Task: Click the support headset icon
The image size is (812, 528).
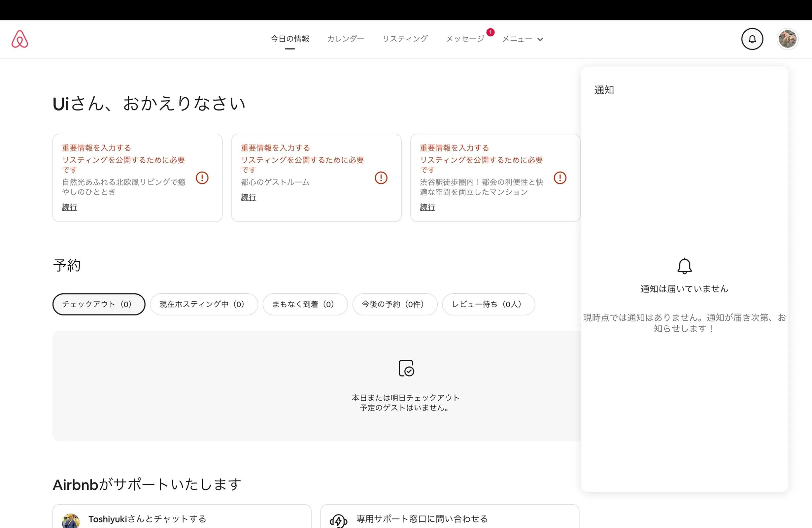Action: coord(338,520)
